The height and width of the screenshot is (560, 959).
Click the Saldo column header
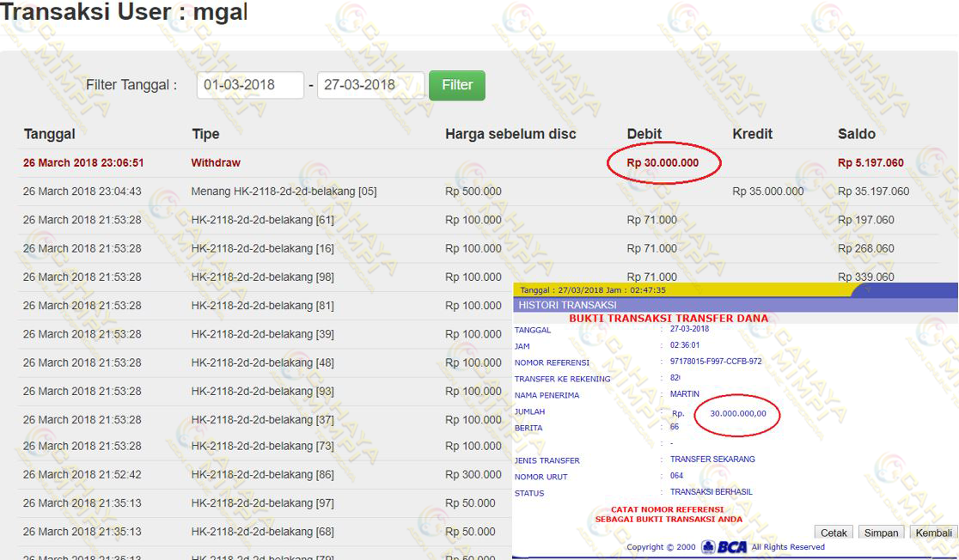pyautogui.click(x=857, y=134)
